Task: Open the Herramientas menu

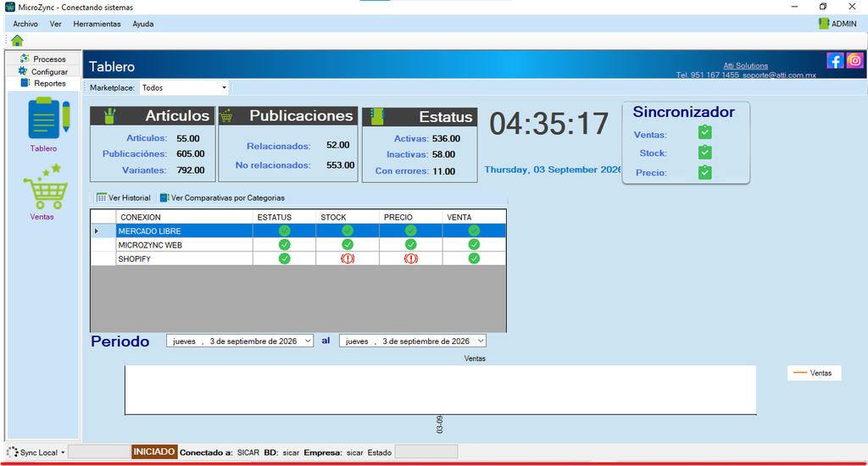Action: (x=97, y=24)
